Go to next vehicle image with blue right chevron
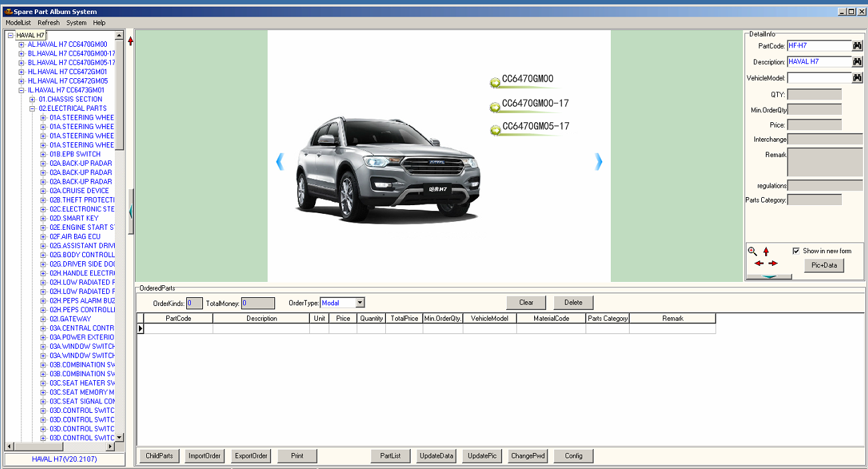This screenshot has width=868, height=469. [x=598, y=161]
